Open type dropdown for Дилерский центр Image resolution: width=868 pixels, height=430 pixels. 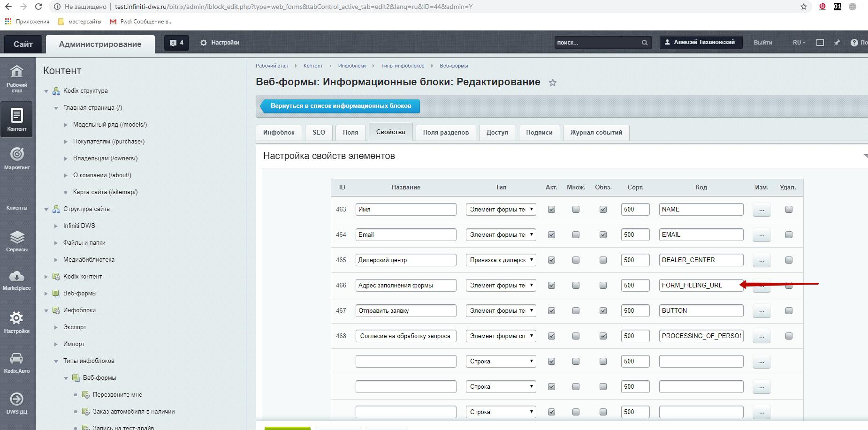tap(501, 260)
